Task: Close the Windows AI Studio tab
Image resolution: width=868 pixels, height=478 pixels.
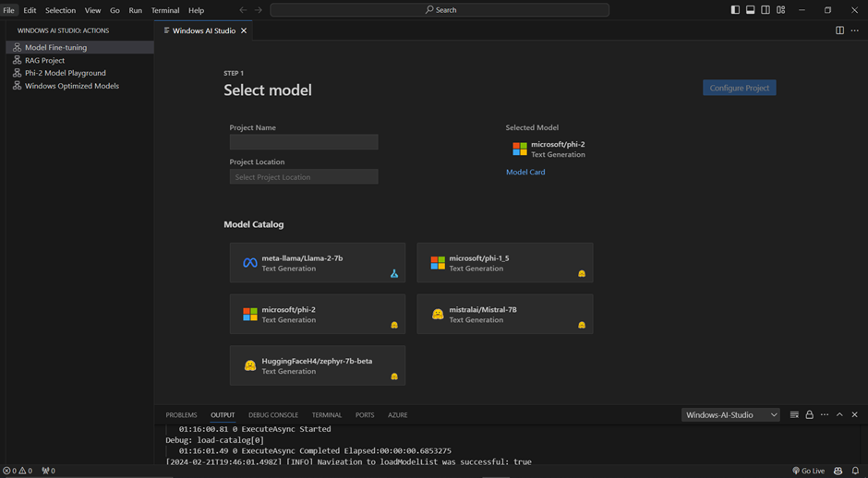Action: click(244, 30)
